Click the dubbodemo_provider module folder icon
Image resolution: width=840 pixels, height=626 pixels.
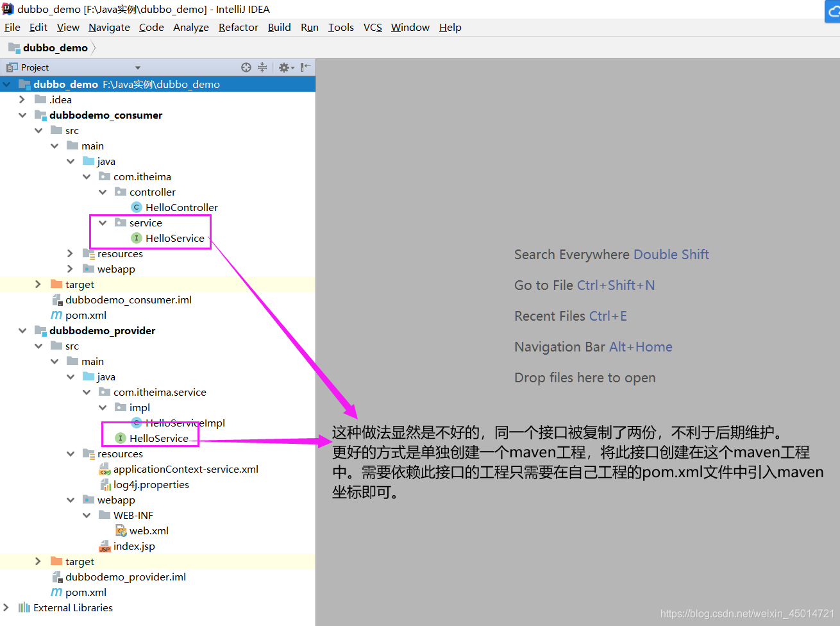point(40,330)
